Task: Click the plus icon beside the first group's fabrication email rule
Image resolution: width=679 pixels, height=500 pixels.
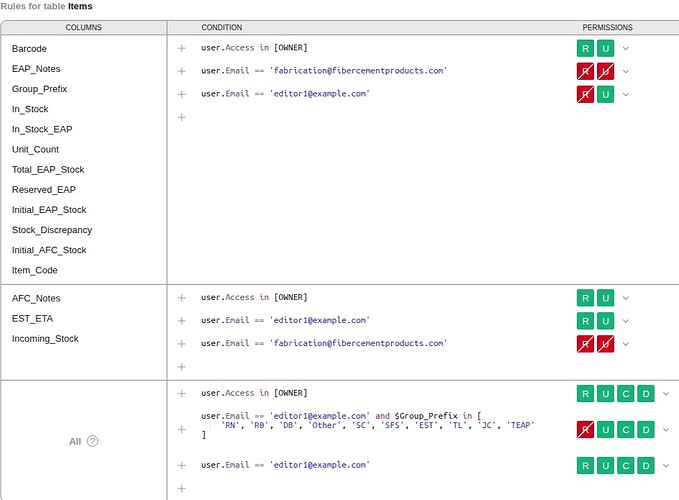Action: tap(182, 71)
